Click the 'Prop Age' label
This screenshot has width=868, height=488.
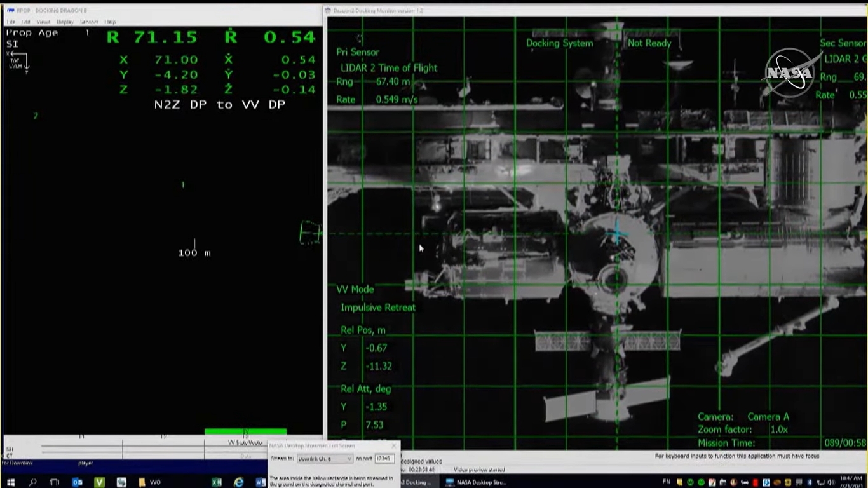coord(32,33)
